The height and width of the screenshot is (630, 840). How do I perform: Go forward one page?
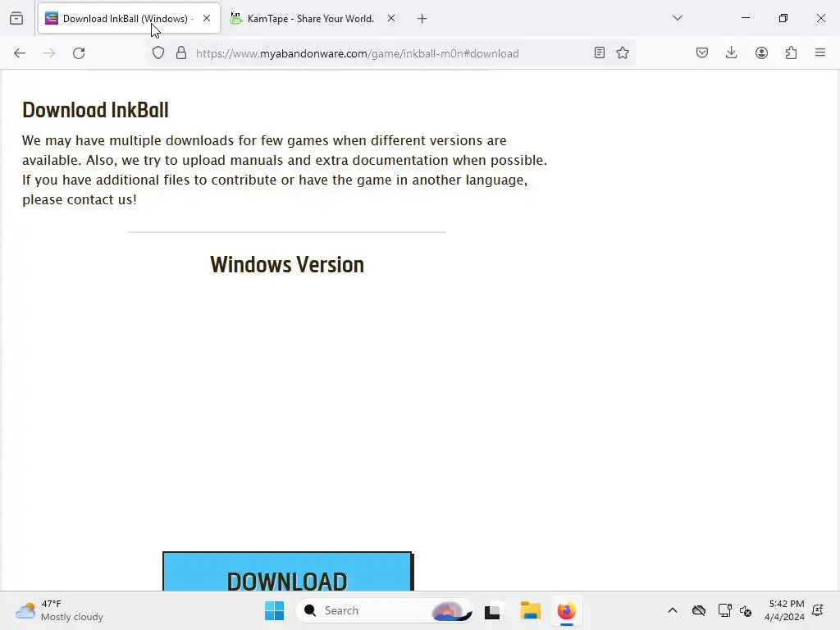point(49,53)
